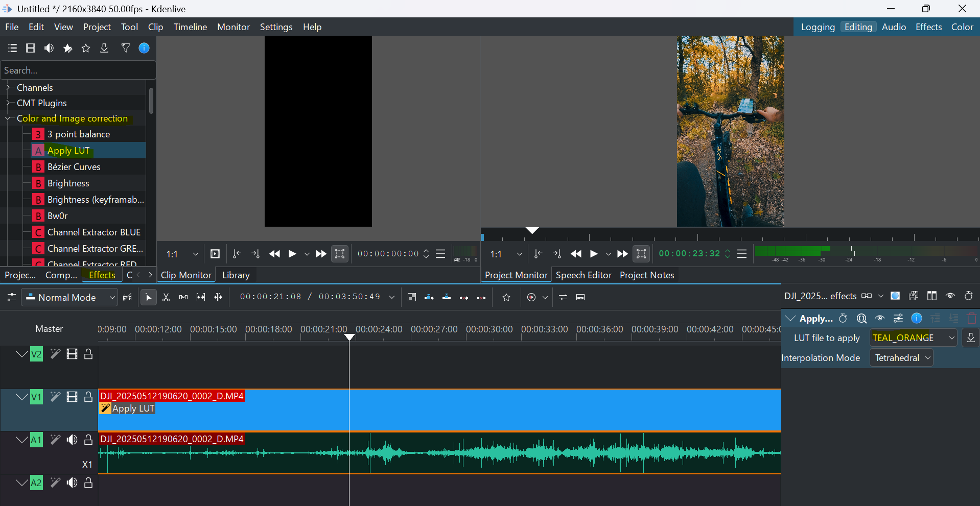
Task: Click the Ripple tool icon
Action: [x=218, y=297]
